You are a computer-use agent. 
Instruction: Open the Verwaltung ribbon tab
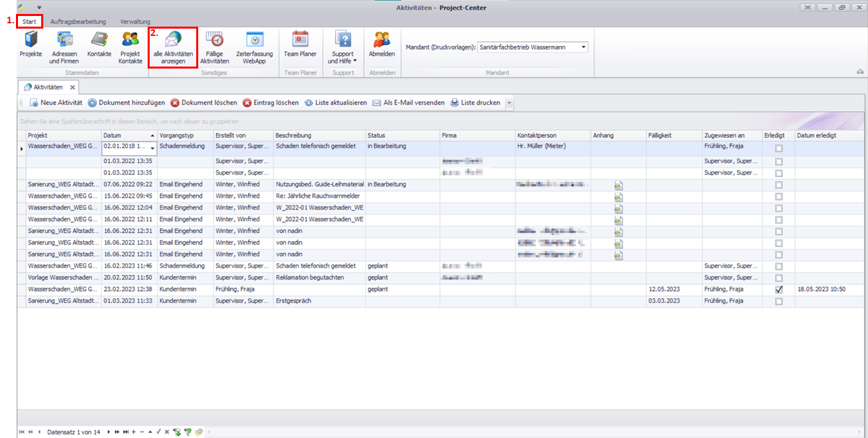click(135, 22)
